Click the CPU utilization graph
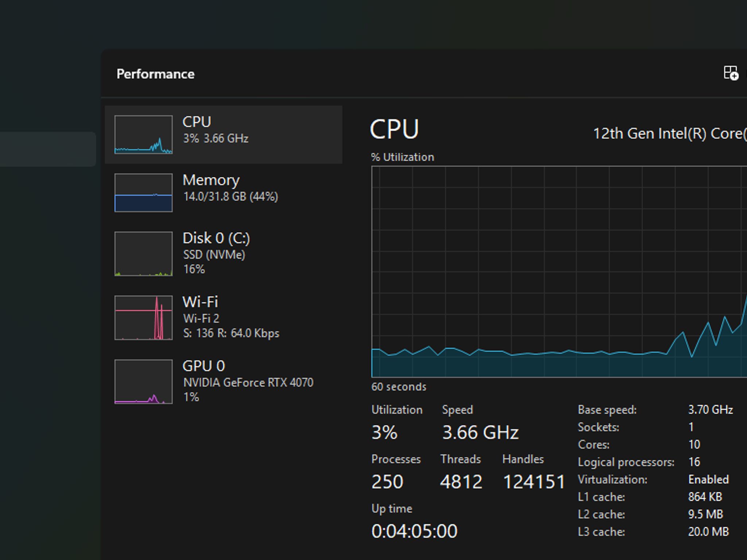 click(x=559, y=272)
